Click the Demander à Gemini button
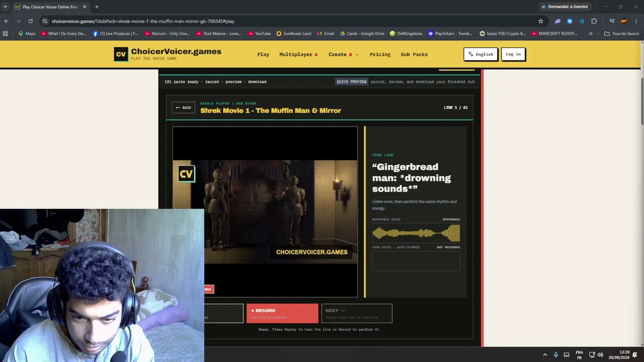Viewport: 644px width, 362px height. click(x=565, y=7)
